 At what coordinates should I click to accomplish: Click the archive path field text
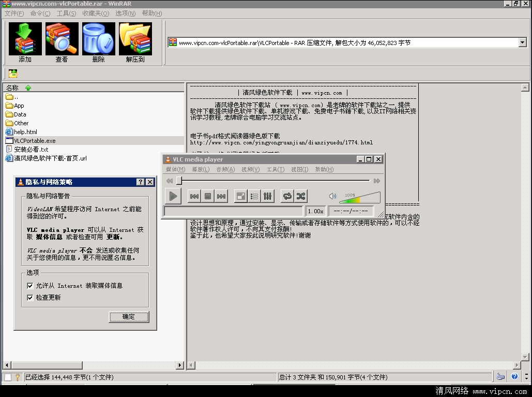point(295,43)
